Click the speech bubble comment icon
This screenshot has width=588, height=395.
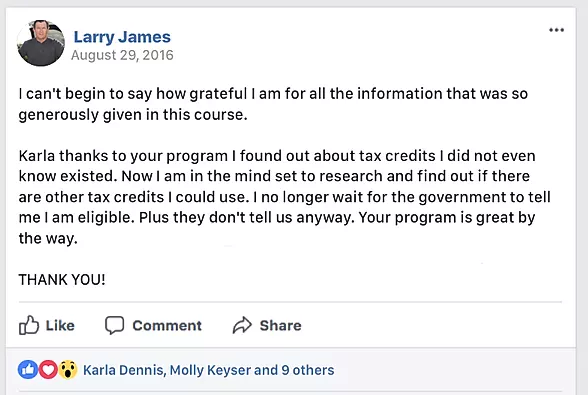tap(114, 325)
